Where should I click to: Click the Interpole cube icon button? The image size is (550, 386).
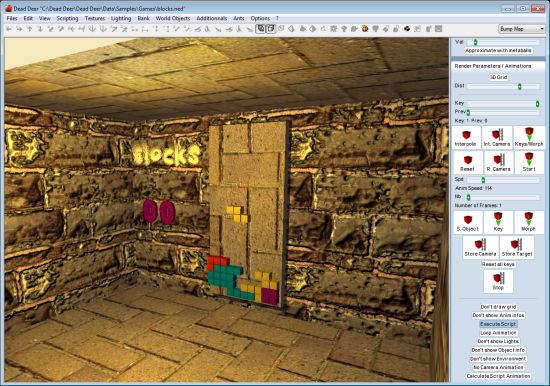click(466, 138)
